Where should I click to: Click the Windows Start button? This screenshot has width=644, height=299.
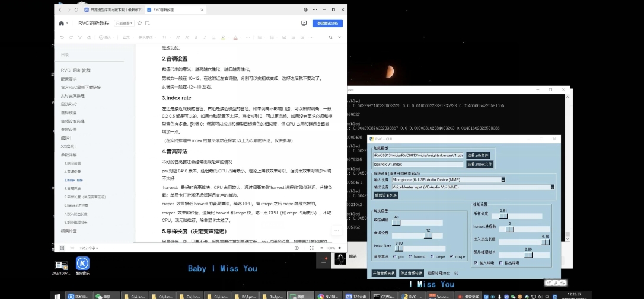tap(58, 295)
